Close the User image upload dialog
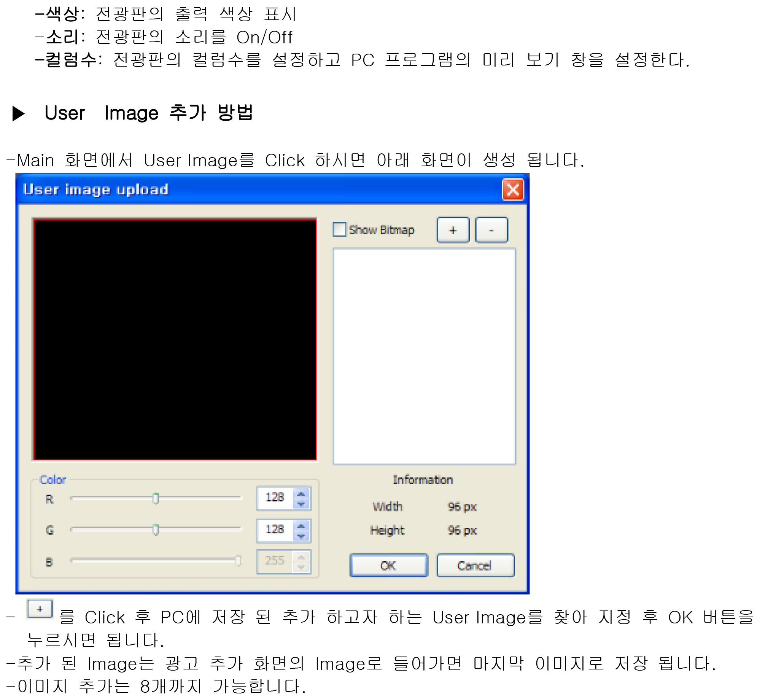Image resolution: width=784 pixels, height=698 pixels. point(513,190)
